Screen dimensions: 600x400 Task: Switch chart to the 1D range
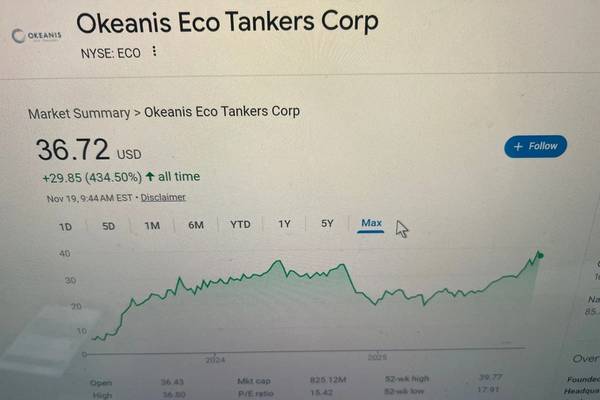tap(65, 226)
